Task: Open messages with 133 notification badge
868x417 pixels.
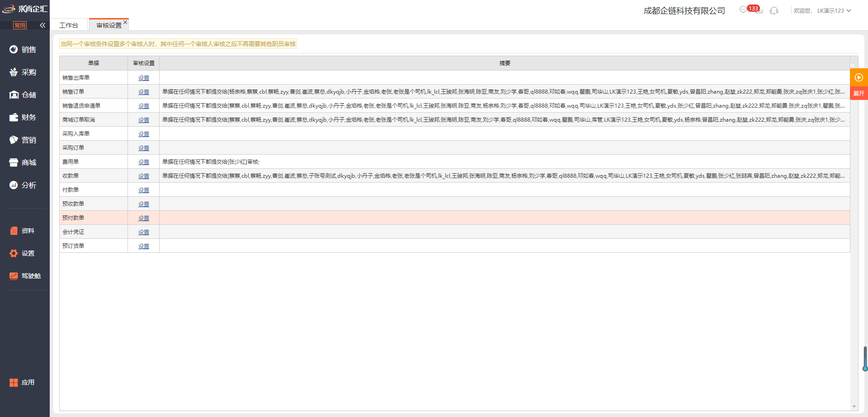Action: [x=744, y=9]
